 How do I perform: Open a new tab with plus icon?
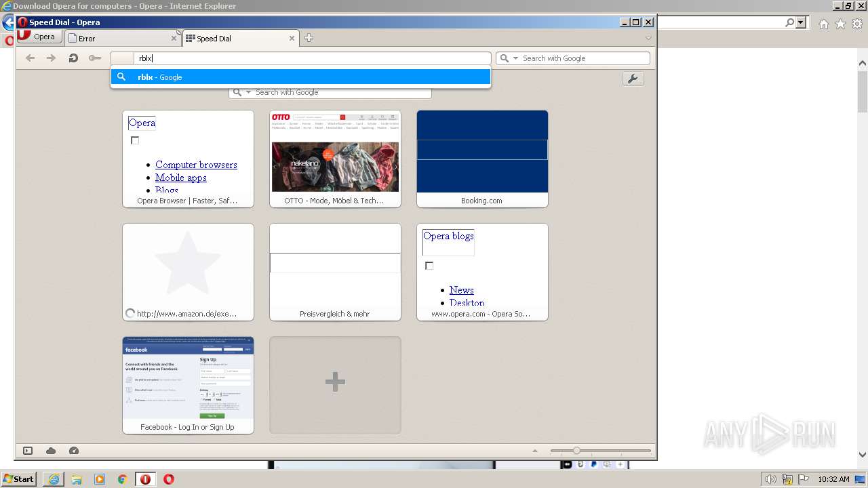309,38
